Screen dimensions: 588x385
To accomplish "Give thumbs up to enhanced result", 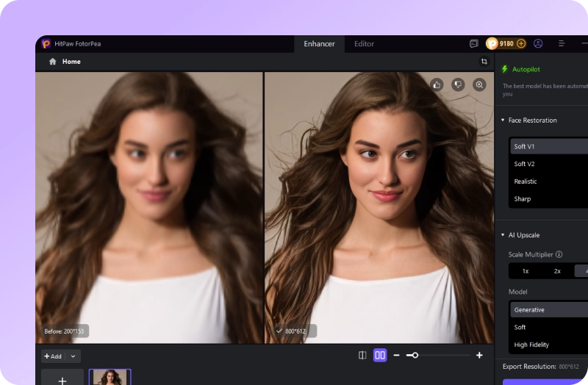I will [437, 84].
